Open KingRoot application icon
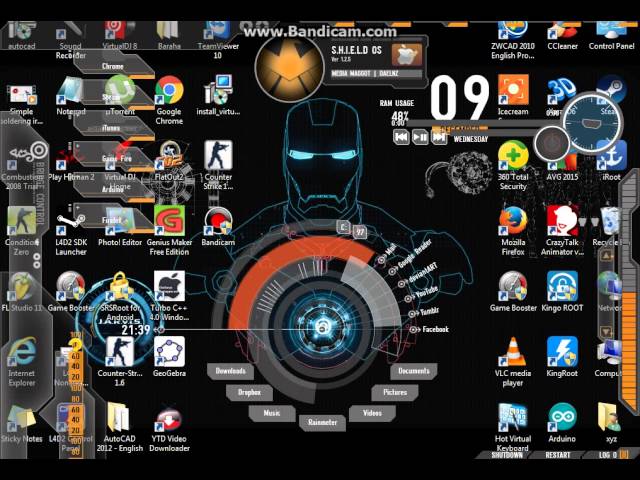The image size is (640, 480). point(562,351)
